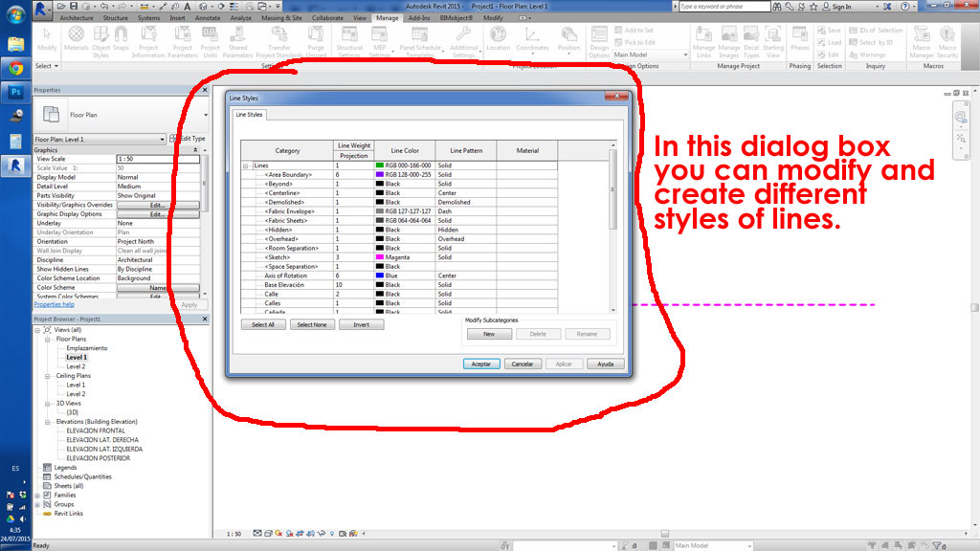
Task: Click the Select All button in Line Styles
Action: coord(263,324)
